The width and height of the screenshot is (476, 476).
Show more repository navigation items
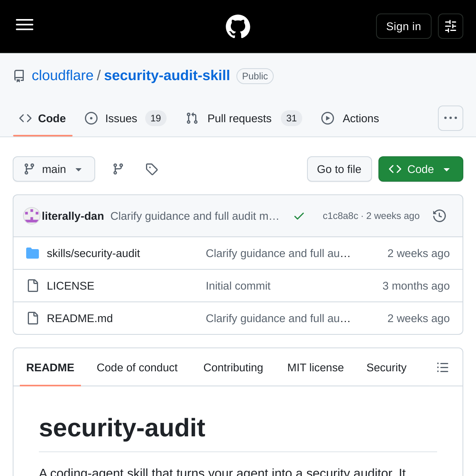(451, 118)
